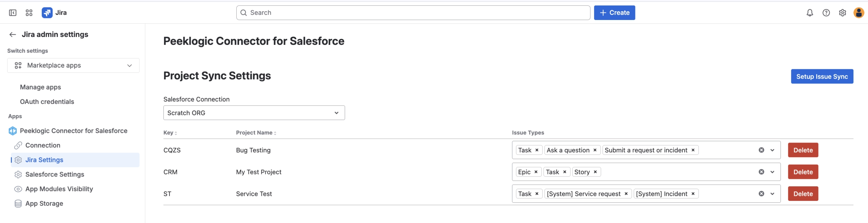Click Setup Issue Sync
Screen dimensions: 868x223
(822, 76)
